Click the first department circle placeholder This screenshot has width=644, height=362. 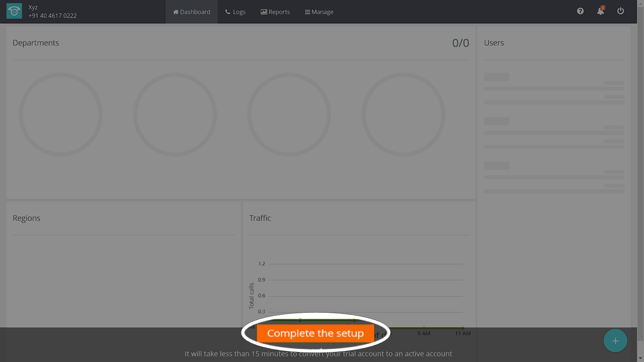(60, 115)
